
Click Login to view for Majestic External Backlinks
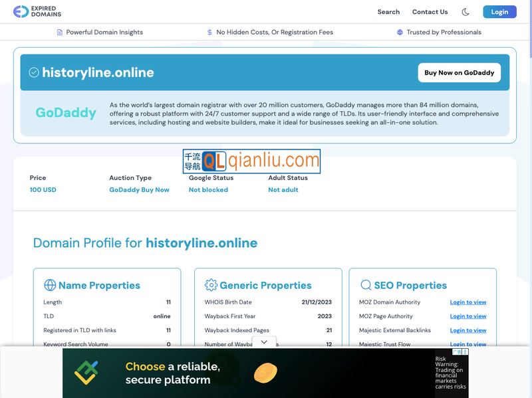coord(468,330)
